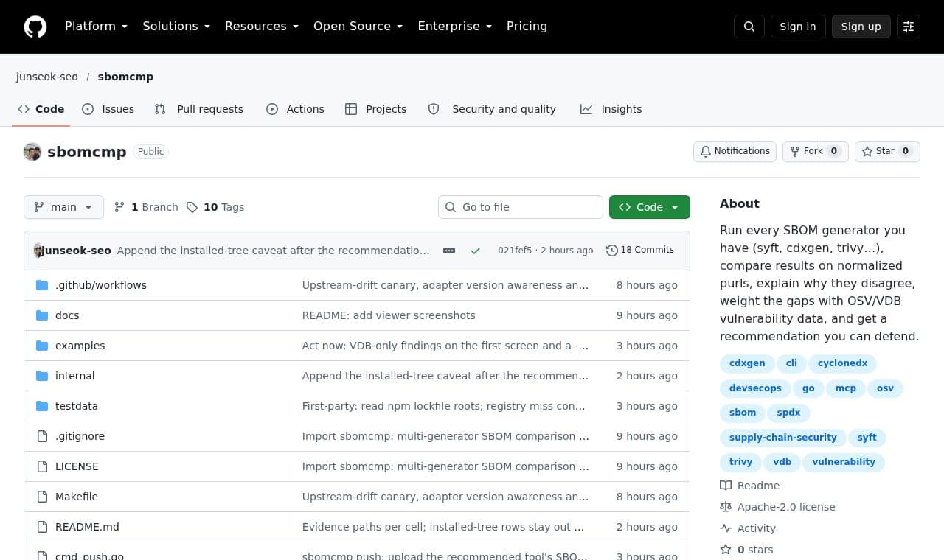View the 18 Commits history

(640, 250)
